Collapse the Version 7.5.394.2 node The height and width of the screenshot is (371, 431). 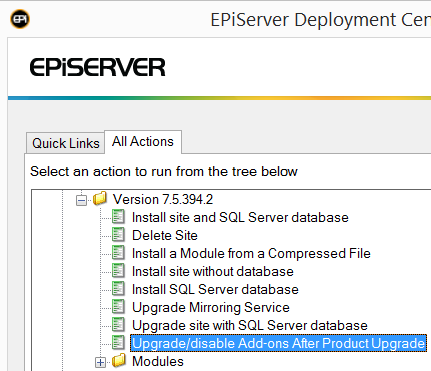(x=81, y=200)
